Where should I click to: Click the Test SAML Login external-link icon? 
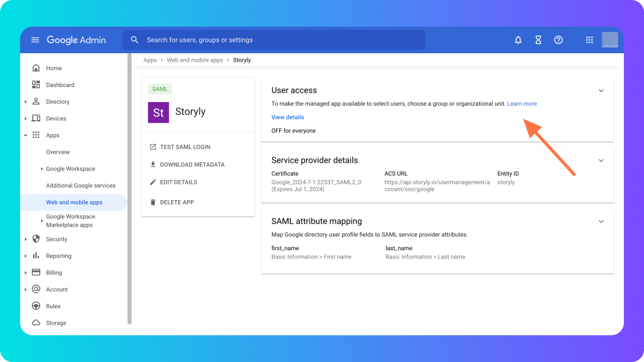click(153, 147)
